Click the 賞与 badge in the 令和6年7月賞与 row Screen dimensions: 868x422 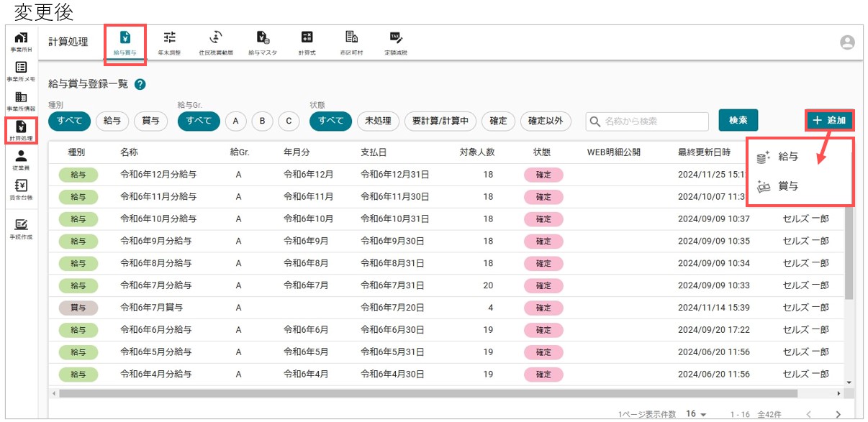coord(78,308)
